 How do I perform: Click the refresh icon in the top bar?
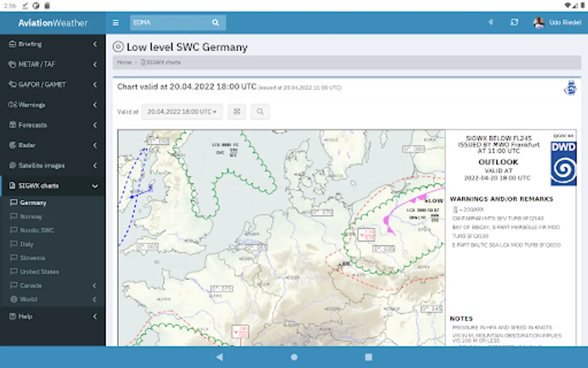514,22
